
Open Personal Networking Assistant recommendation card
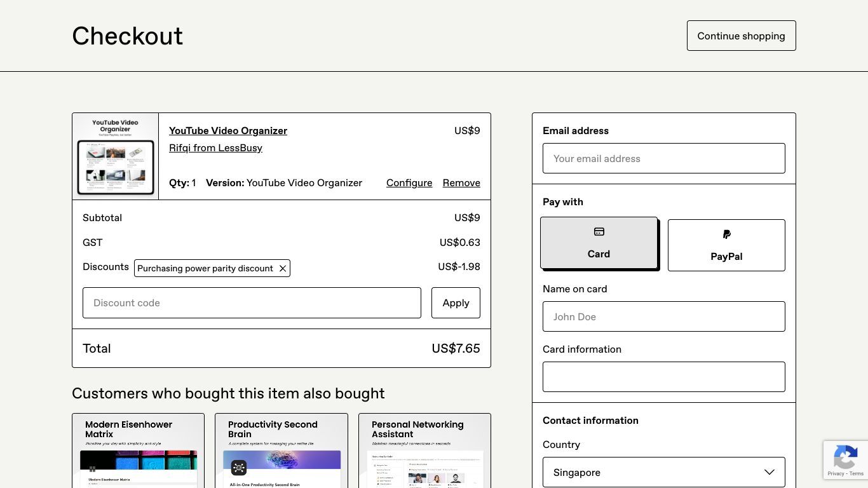[x=424, y=451]
